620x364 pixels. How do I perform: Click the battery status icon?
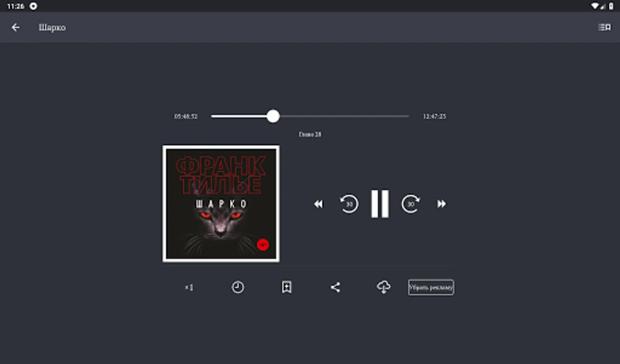(611, 6)
